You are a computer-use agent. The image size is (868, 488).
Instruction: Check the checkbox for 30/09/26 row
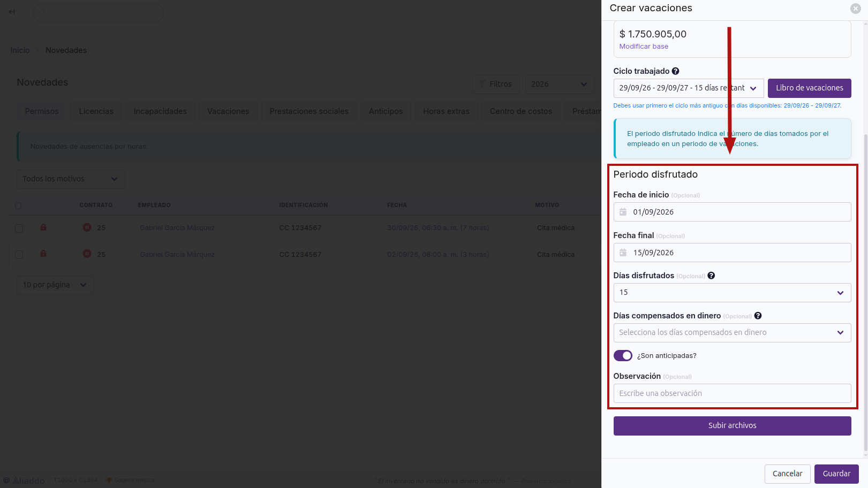(x=19, y=228)
